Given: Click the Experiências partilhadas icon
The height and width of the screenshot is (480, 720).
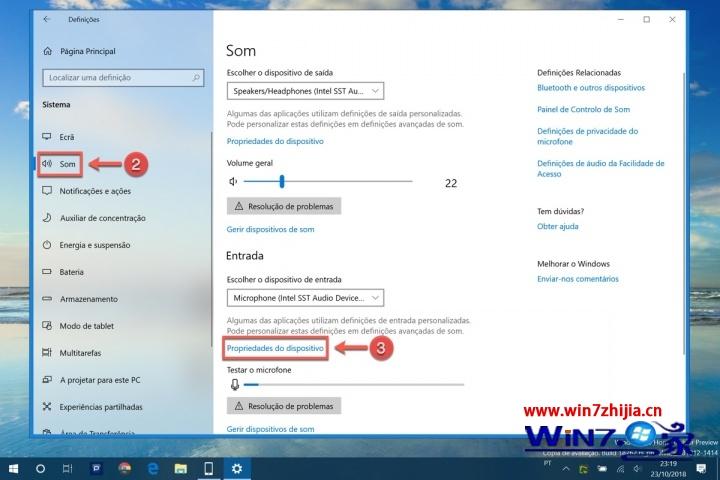Looking at the screenshot, I should [x=47, y=407].
